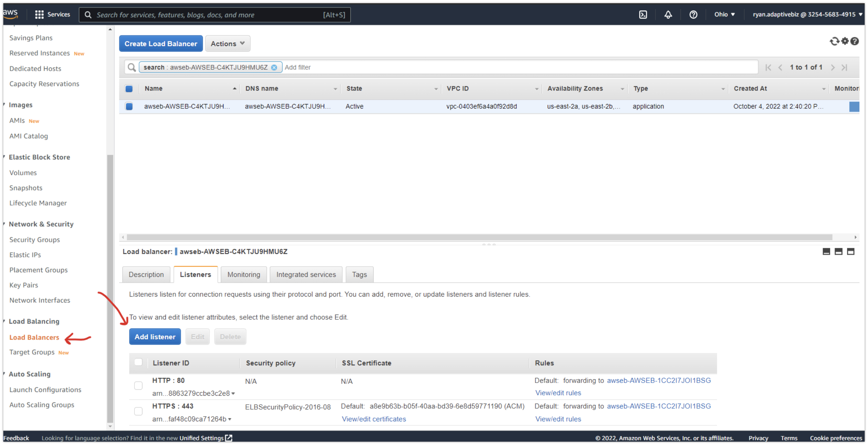Switch to the Description tab
868x445 pixels.
click(x=146, y=275)
